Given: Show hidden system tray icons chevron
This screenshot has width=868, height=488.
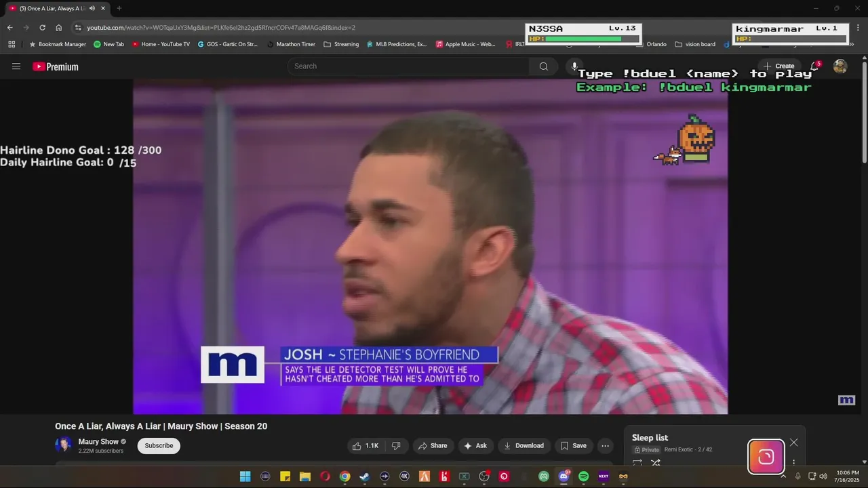Looking at the screenshot, I should [x=783, y=476].
